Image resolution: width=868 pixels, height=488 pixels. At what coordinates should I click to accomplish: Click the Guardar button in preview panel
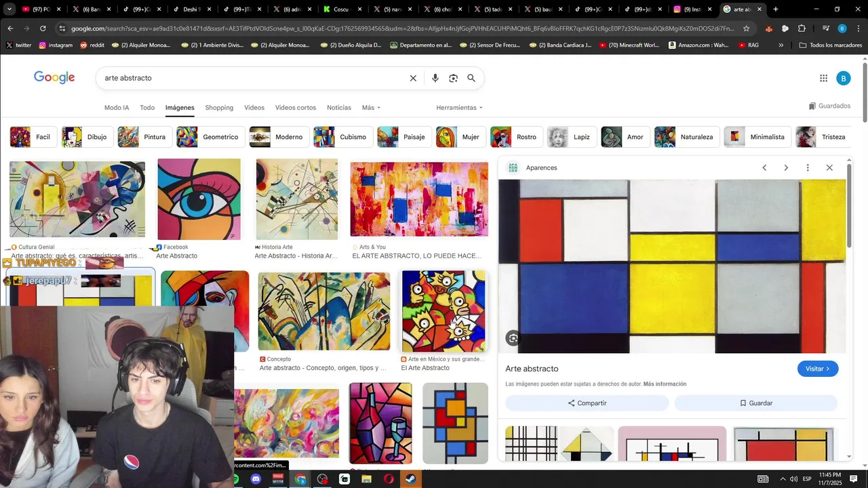click(756, 403)
